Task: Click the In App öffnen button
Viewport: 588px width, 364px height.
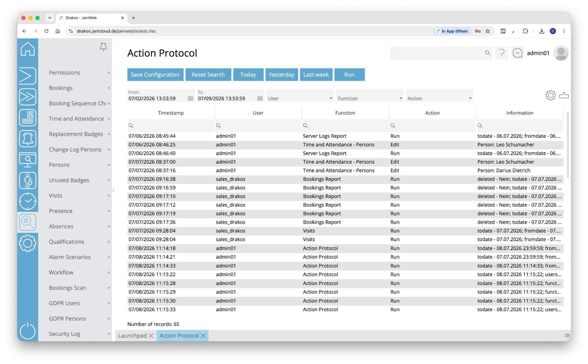Action: (452, 31)
